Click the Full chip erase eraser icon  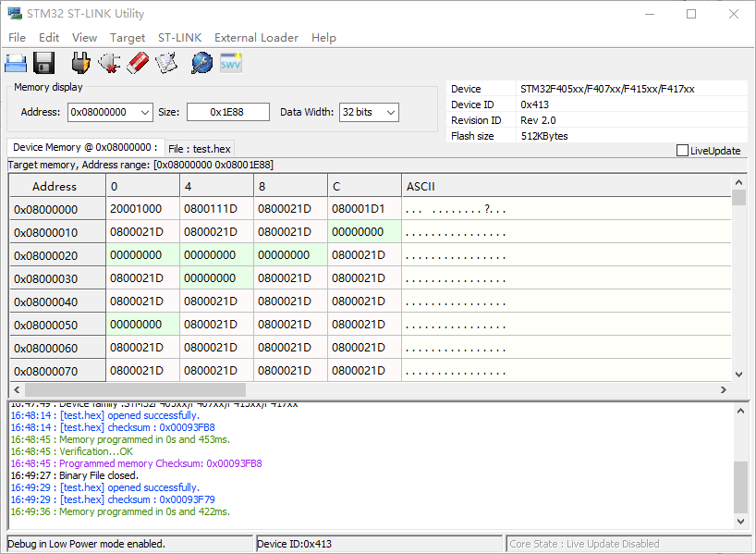(138, 63)
